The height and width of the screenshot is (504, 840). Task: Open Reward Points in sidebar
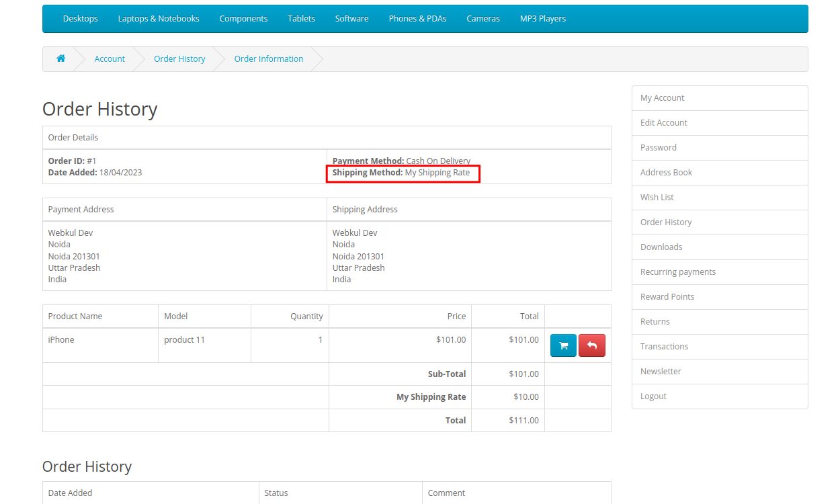(720, 297)
